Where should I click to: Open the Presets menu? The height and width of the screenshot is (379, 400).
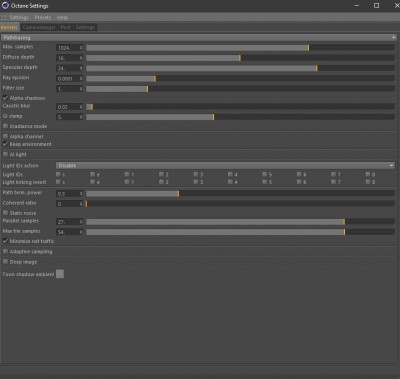click(x=43, y=17)
